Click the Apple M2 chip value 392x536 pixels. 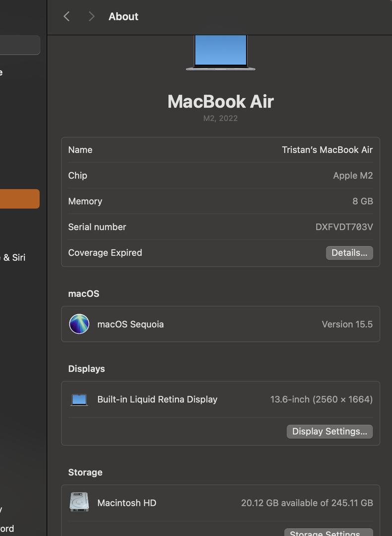coord(353,176)
